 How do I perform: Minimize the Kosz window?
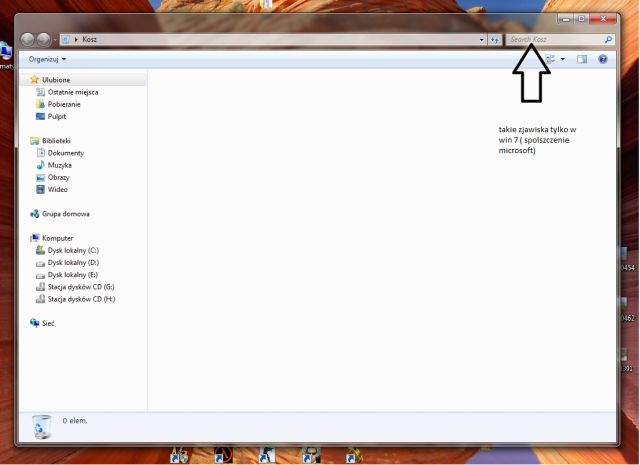point(565,19)
